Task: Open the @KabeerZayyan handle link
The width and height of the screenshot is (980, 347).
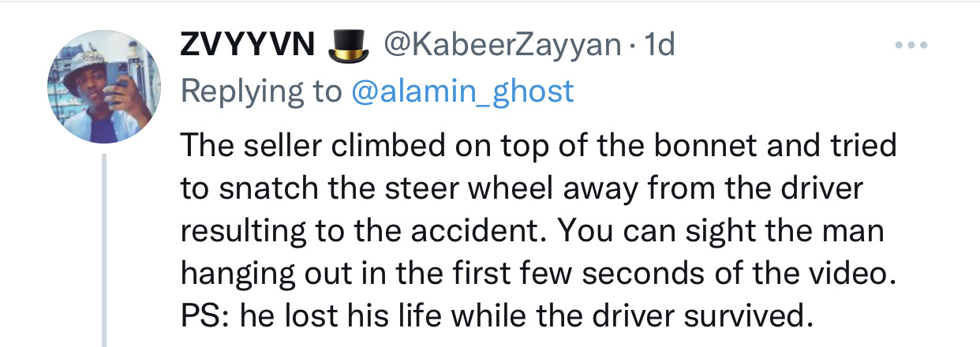Action: 502,47
